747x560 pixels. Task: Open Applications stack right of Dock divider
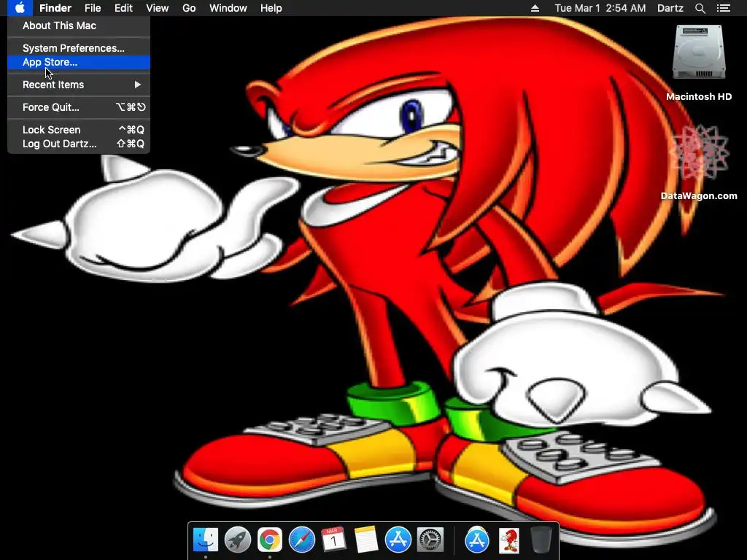pos(477,540)
